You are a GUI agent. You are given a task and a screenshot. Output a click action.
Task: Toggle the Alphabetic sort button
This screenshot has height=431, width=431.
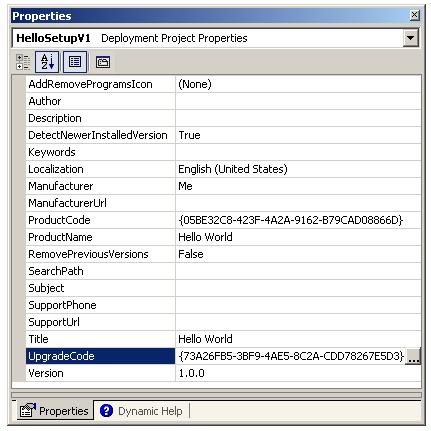[x=47, y=62]
